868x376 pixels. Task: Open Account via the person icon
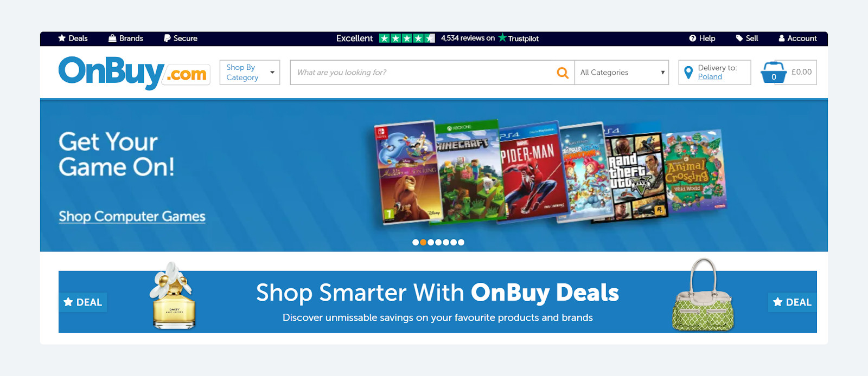click(782, 38)
